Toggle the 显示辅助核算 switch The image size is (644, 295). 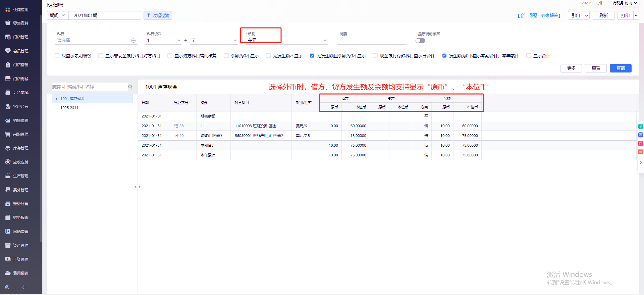tap(420, 41)
